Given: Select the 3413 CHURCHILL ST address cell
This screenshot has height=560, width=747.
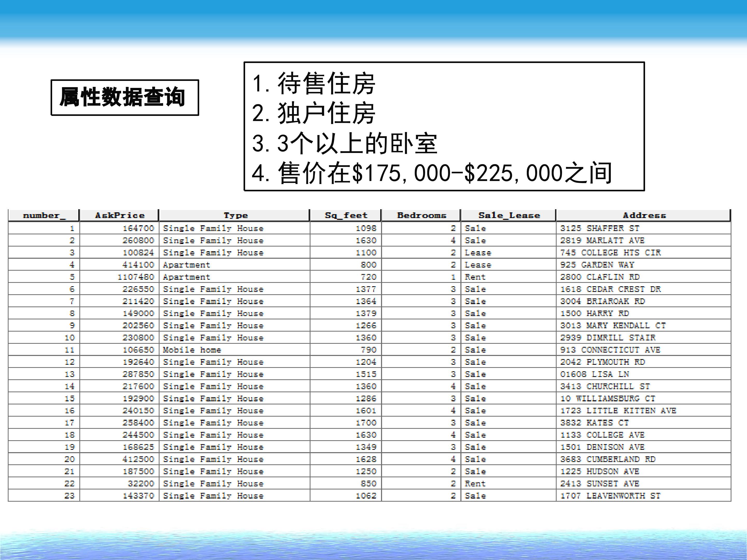Looking at the screenshot, I should coord(644,386).
